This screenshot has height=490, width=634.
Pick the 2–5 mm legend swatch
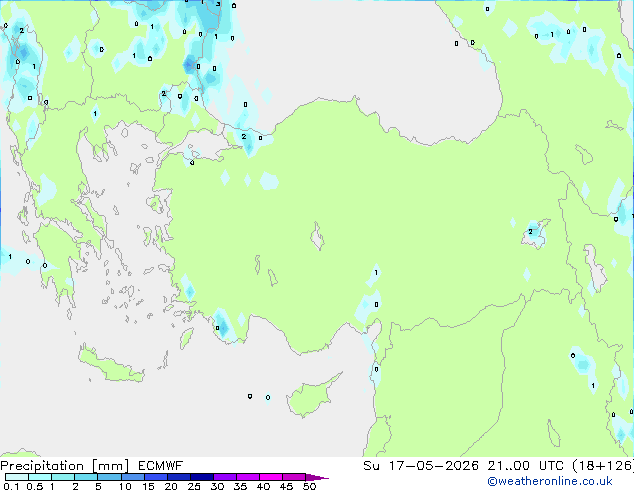pyautogui.click(x=86, y=477)
